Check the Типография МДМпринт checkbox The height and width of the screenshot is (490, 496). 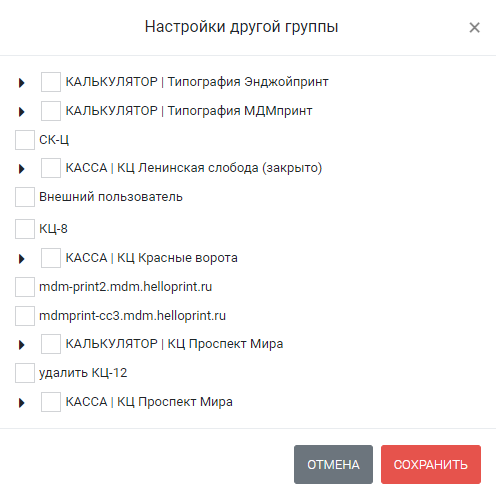pos(51,111)
